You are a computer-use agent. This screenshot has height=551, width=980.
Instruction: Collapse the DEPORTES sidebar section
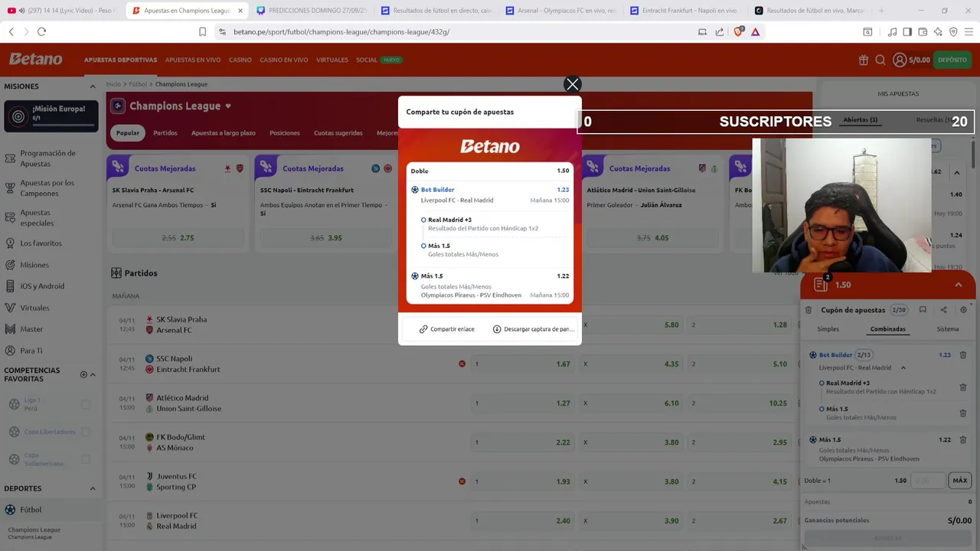(x=93, y=488)
